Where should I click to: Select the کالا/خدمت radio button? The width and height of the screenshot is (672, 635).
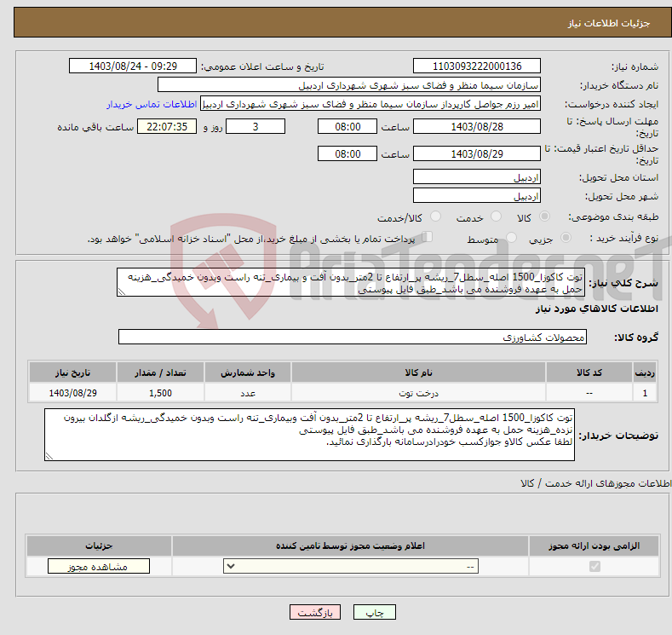click(x=435, y=216)
